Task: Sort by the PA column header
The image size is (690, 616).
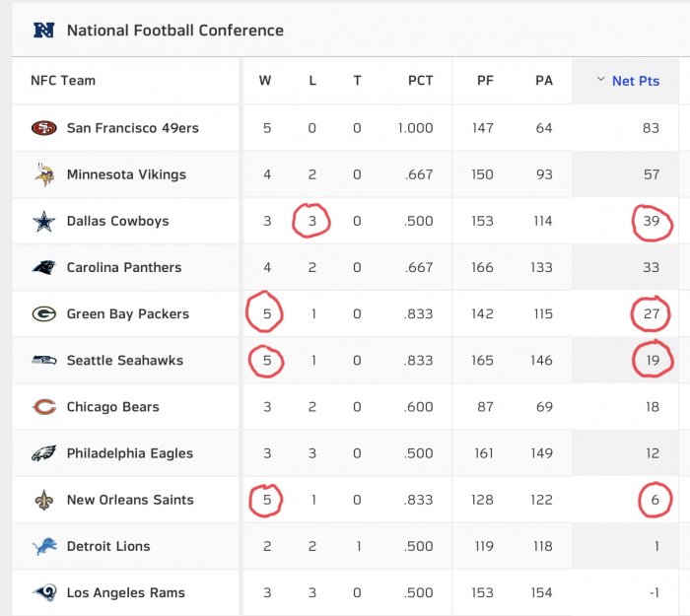Action: click(544, 81)
